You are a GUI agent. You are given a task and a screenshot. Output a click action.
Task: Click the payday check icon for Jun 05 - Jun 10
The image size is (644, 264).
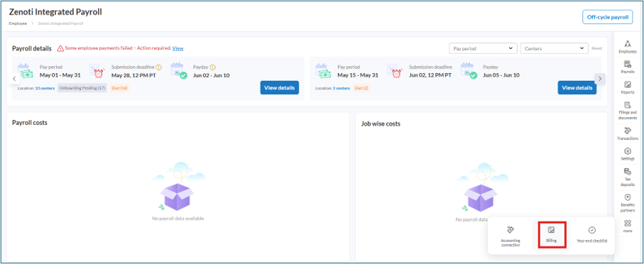pyautogui.click(x=469, y=71)
